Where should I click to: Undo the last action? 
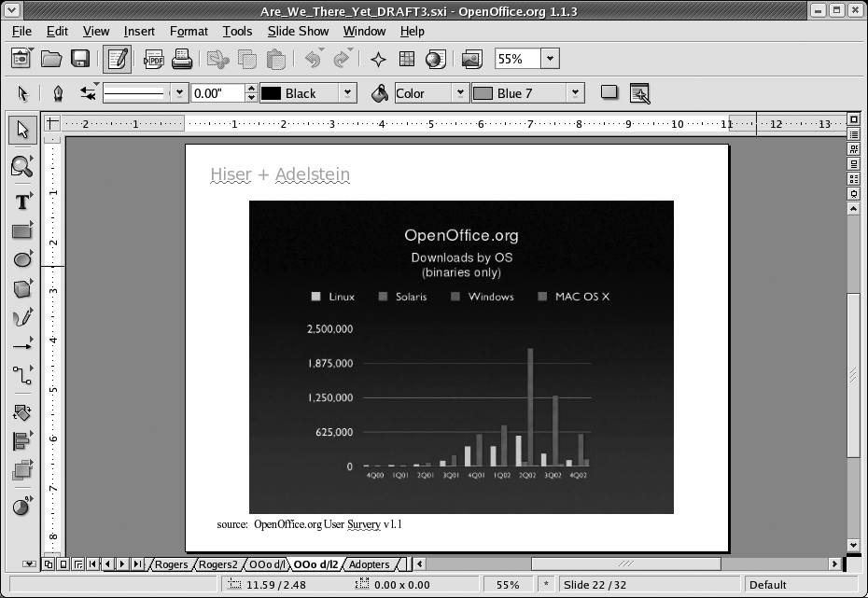pos(314,59)
